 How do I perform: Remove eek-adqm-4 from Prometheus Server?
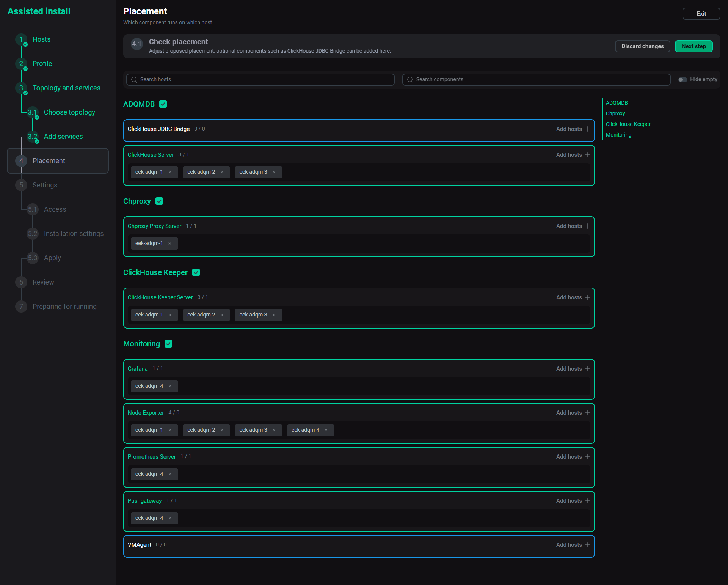[x=170, y=474]
